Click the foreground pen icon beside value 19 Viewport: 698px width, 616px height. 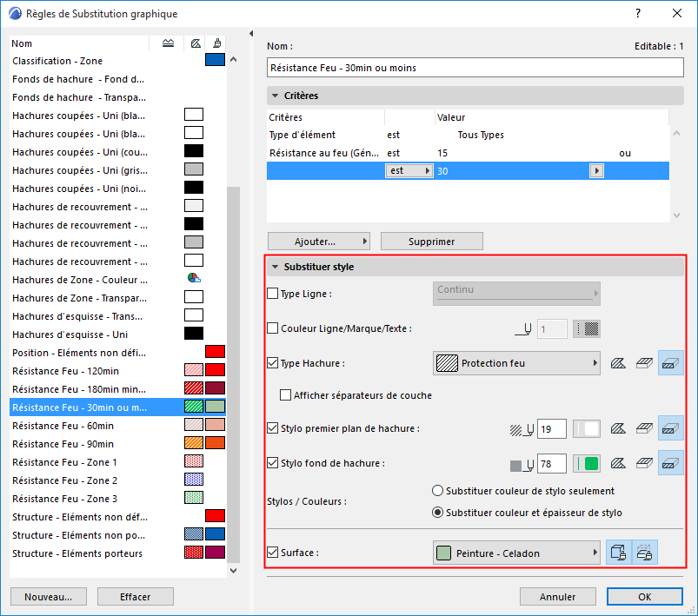tap(522, 429)
